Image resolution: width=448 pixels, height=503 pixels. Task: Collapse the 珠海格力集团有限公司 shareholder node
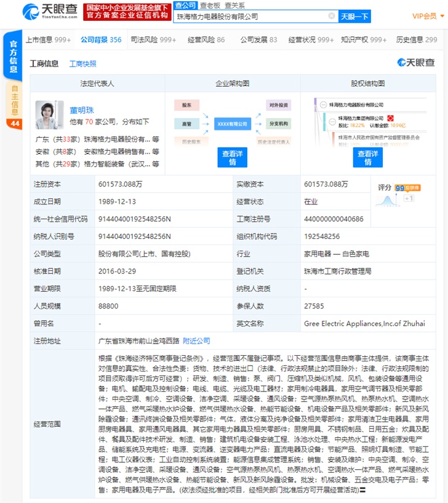pos(332,121)
